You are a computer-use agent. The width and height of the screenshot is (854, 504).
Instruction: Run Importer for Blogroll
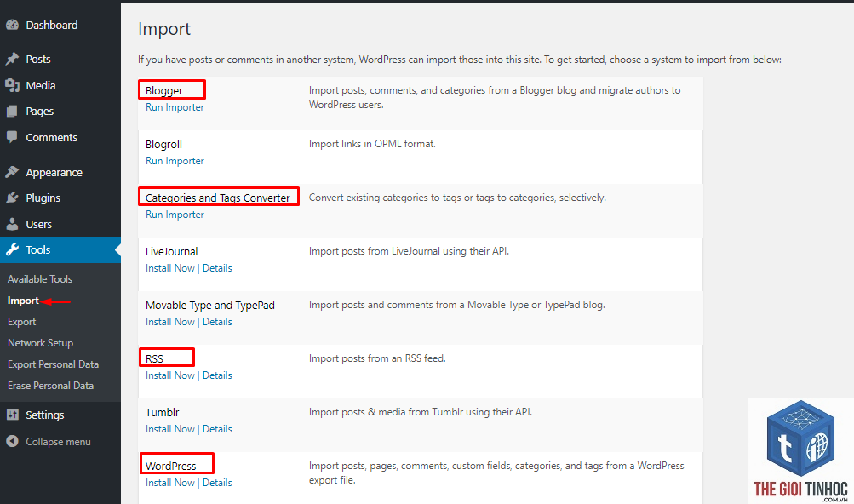pos(175,161)
